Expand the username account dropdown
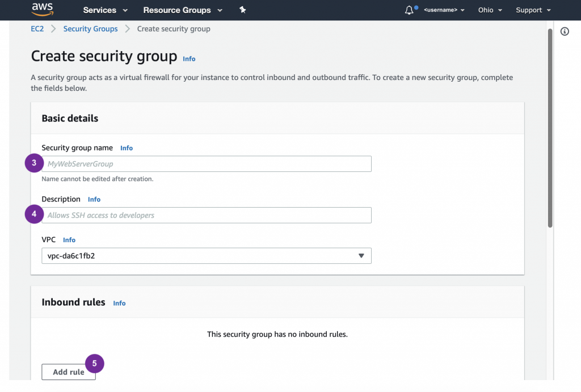 coord(444,10)
